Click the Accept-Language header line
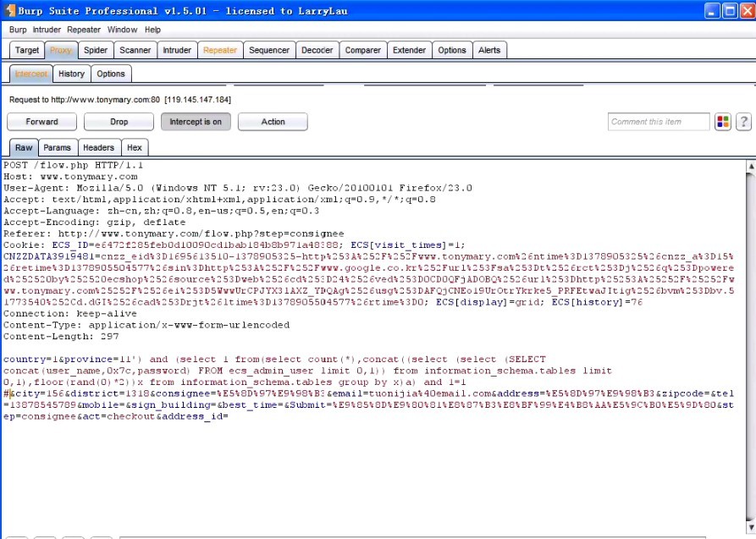 tap(161, 212)
